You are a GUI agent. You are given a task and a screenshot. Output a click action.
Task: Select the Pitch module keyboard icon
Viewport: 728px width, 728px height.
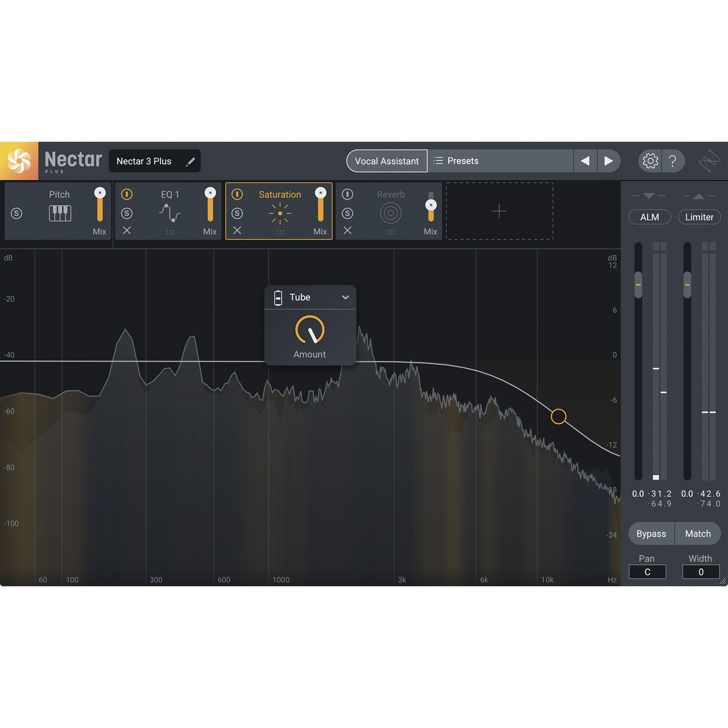60,213
